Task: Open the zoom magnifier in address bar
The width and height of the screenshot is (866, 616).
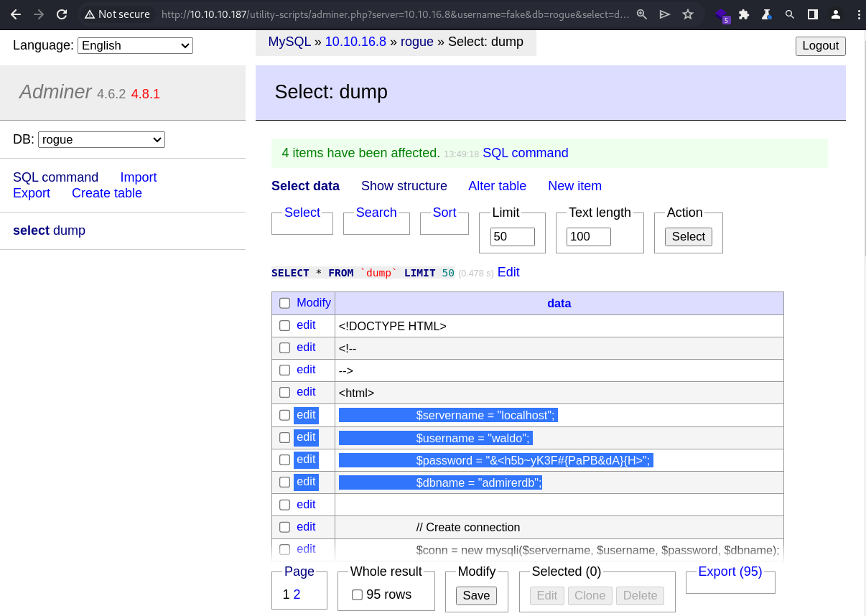Action: [x=642, y=14]
